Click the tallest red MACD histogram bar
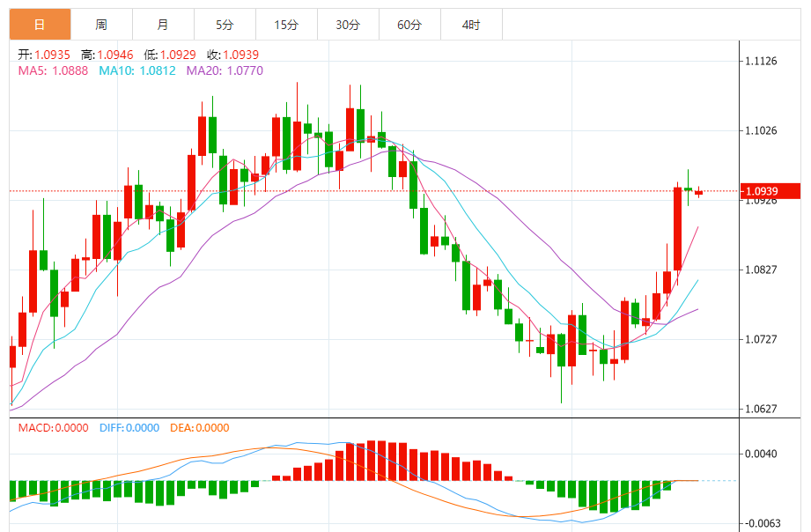The height and width of the screenshot is (532, 811). (371, 461)
